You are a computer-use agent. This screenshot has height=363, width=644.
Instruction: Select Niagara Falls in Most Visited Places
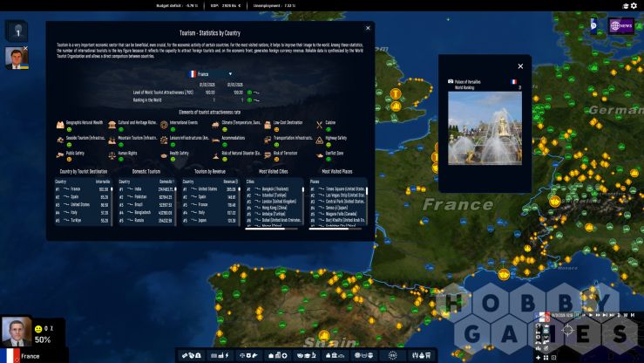pos(337,214)
